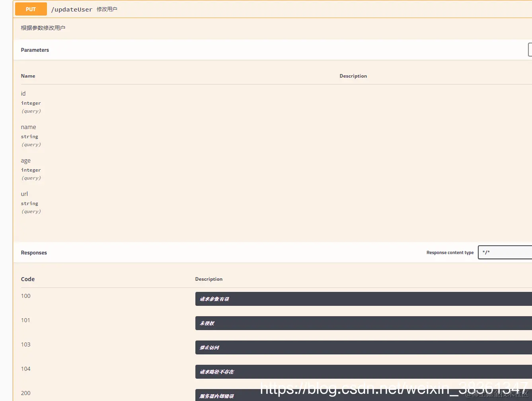
Task: Click the Code column header
Action: pos(28,279)
